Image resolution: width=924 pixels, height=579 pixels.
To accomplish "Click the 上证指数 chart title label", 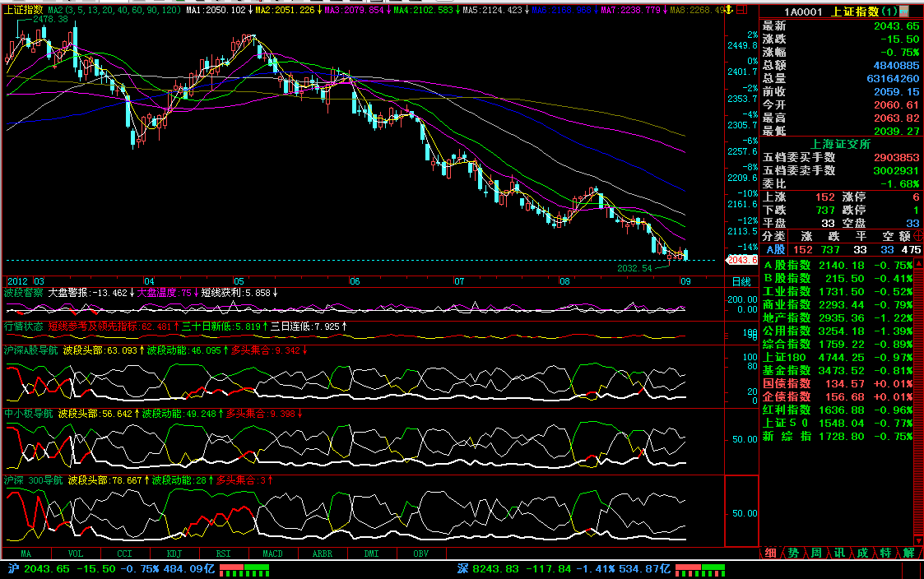I will click(x=24, y=9).
